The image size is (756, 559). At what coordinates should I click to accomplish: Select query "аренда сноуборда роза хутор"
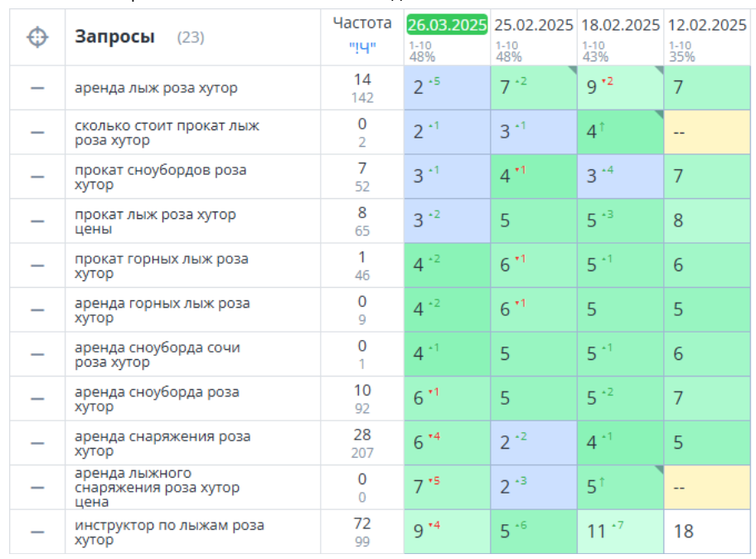coord(157,399)
